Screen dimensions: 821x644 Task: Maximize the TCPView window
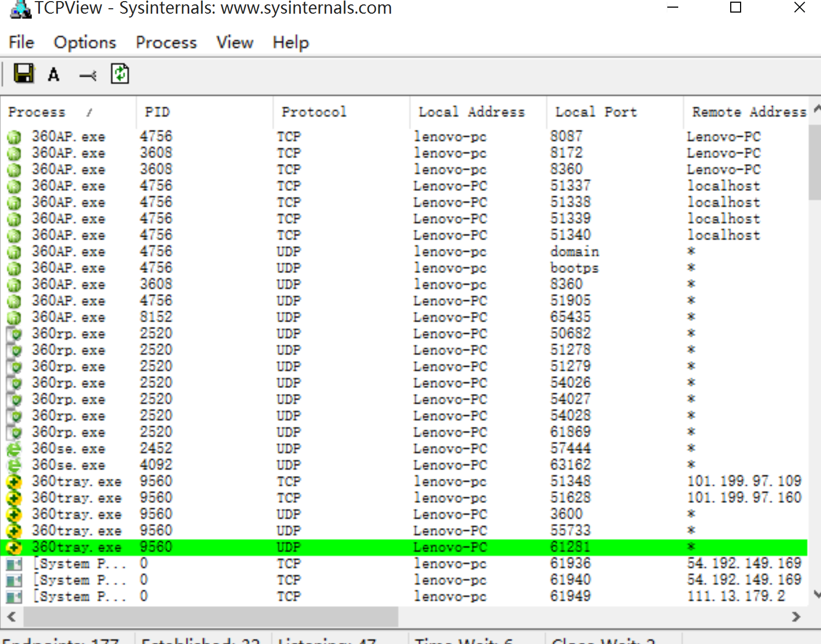coord(736,7)
